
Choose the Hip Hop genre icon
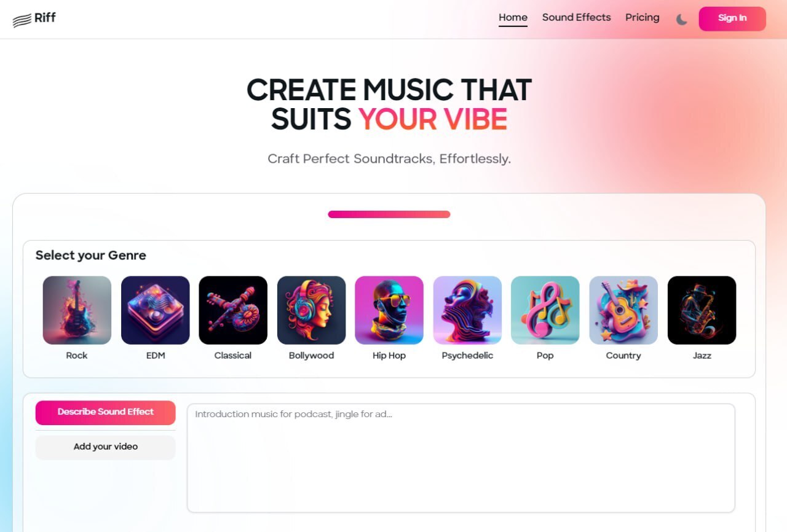(389, 310)
